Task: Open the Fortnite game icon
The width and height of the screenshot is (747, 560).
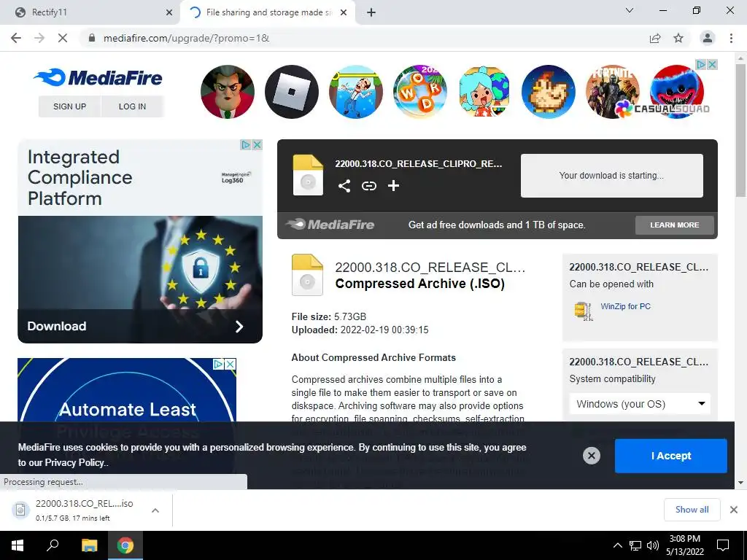Action: pyautogui.click(x=612, y=91)
